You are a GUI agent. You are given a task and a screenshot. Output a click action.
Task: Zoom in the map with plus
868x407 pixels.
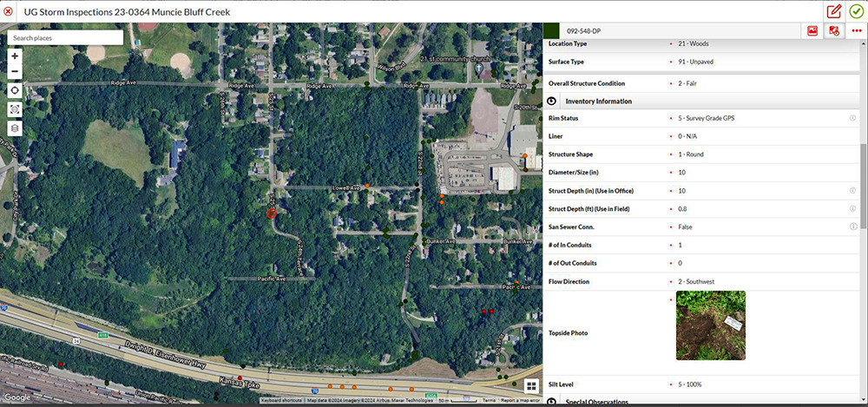(x=15, y=56)
